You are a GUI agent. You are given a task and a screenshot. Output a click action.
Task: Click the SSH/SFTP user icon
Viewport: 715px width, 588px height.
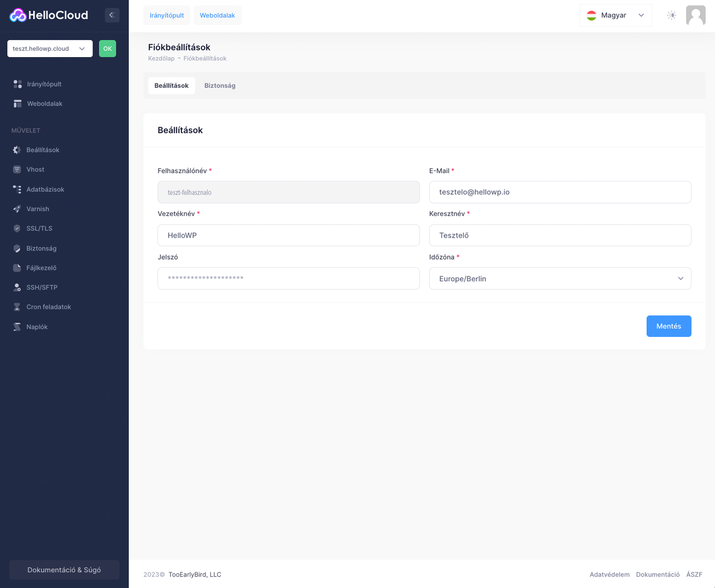[x=17, y=288]
